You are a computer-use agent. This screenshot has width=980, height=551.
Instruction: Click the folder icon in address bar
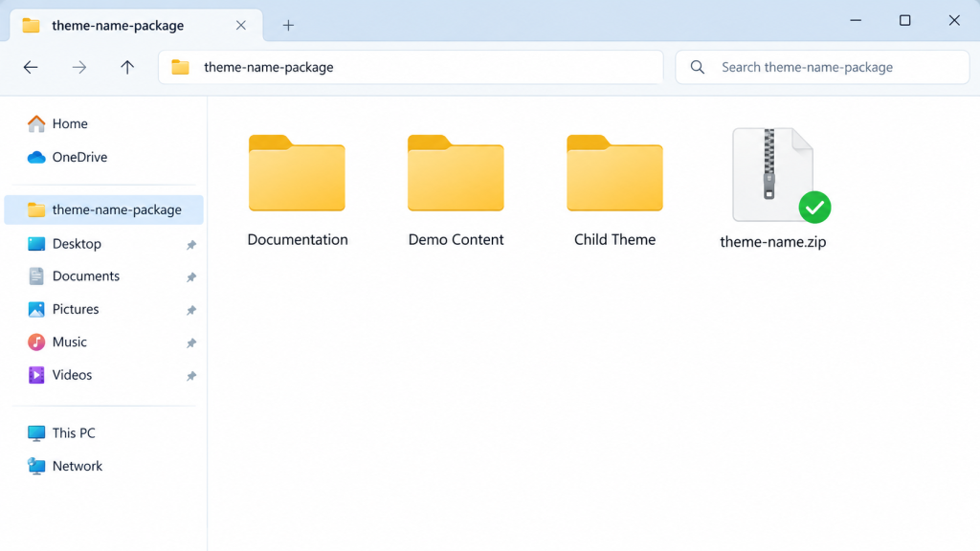(180, 67)
